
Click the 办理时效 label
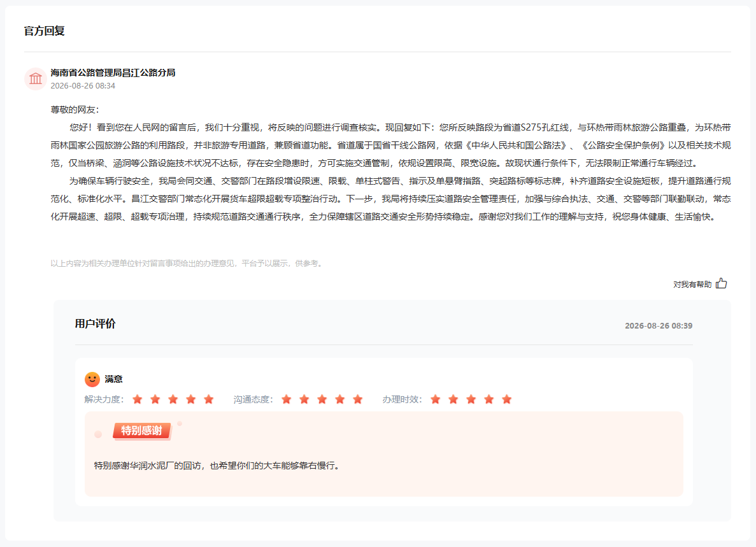[x=403, y=399]
